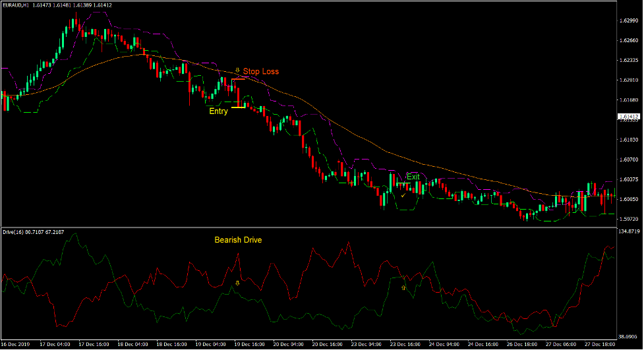The height and width of the screenshot is (350, 644).
Task: Click the 1.62990 price axis label
Action: pyautogui.click(x=629, y=21)
